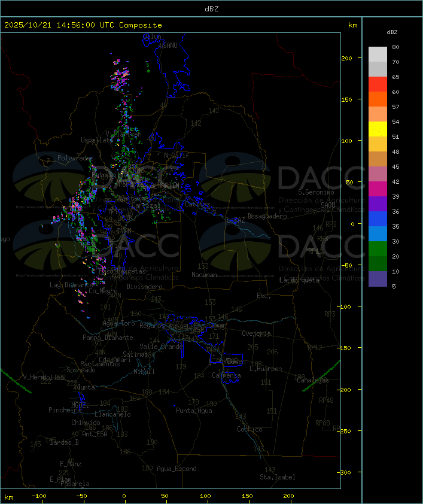This screenshot has width=423, height=504.
Task: Click the 'E_Manz' map label
Action: tap(71, 464)
